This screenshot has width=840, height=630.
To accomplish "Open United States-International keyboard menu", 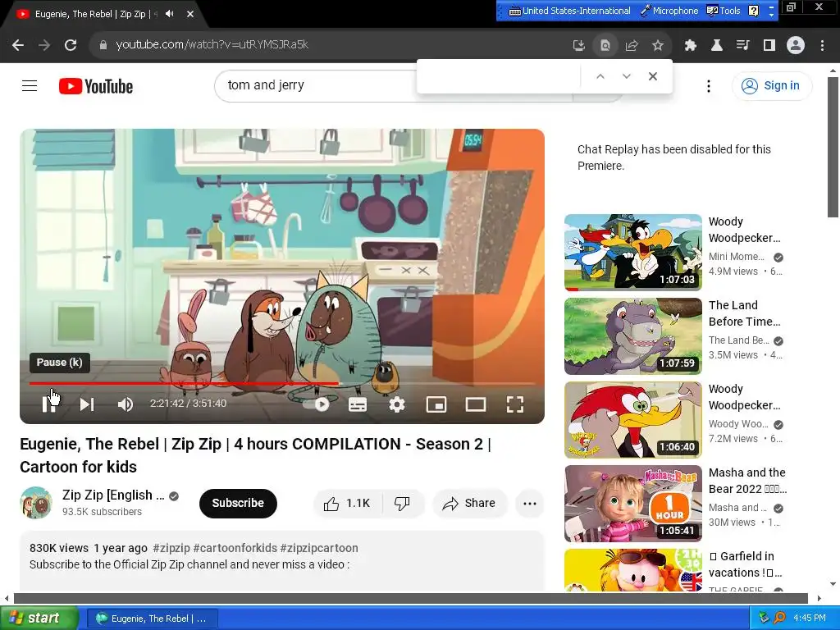I will click(x=569, y=11).
